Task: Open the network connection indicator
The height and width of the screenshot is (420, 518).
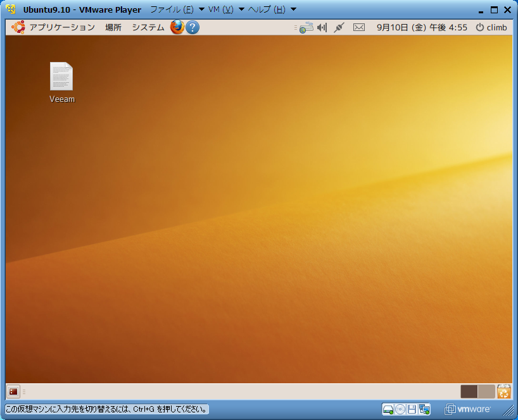Action: [306, 27]
